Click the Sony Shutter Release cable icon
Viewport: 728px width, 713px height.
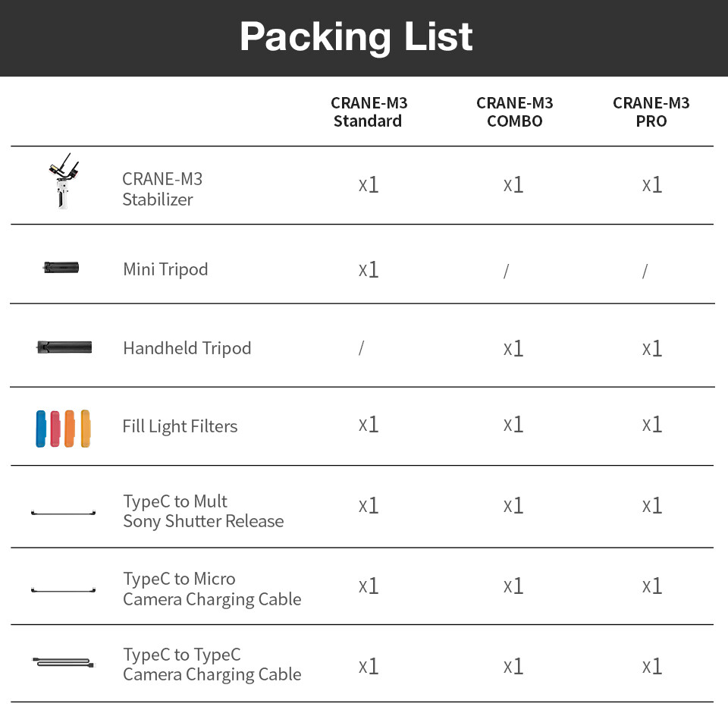[x=63, y=513]
